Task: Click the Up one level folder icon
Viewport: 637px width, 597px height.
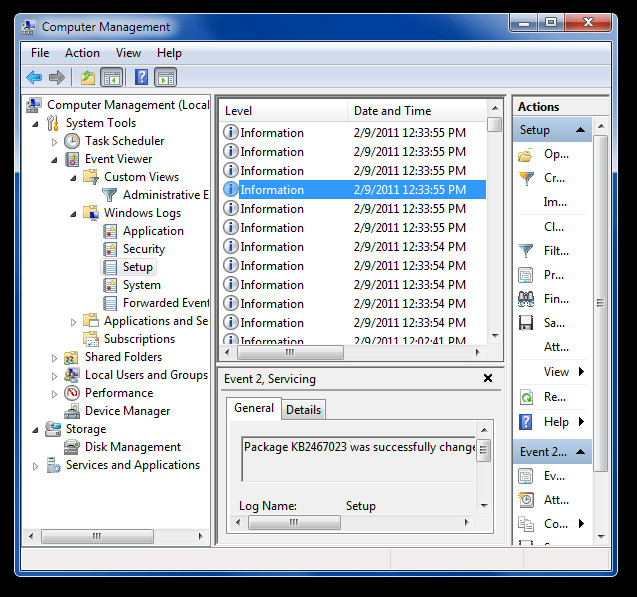Action: tap(88, 77)
